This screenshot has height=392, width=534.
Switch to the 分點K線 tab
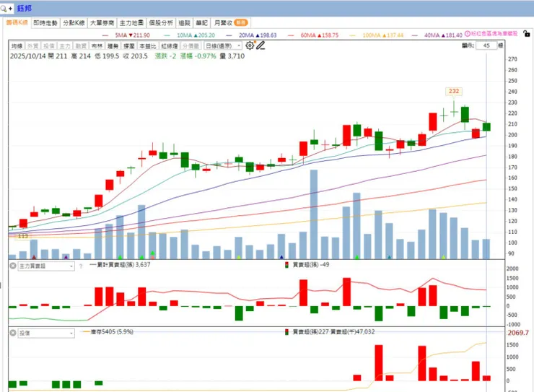click(74, 23)
